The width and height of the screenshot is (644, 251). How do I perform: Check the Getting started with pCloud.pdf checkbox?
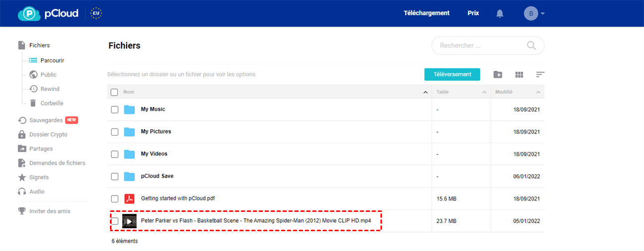[x=114, y=199]
